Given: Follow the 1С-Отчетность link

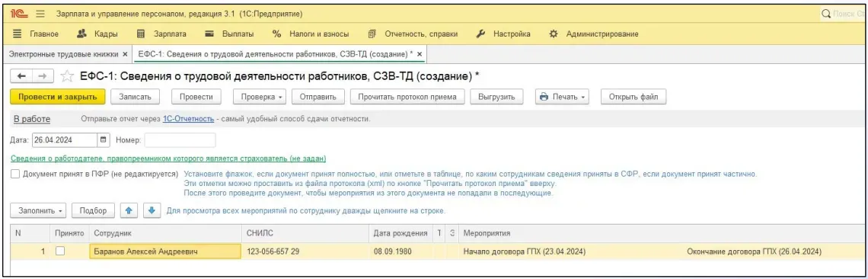Looking at the screenshot, I should tap(188, 119).
